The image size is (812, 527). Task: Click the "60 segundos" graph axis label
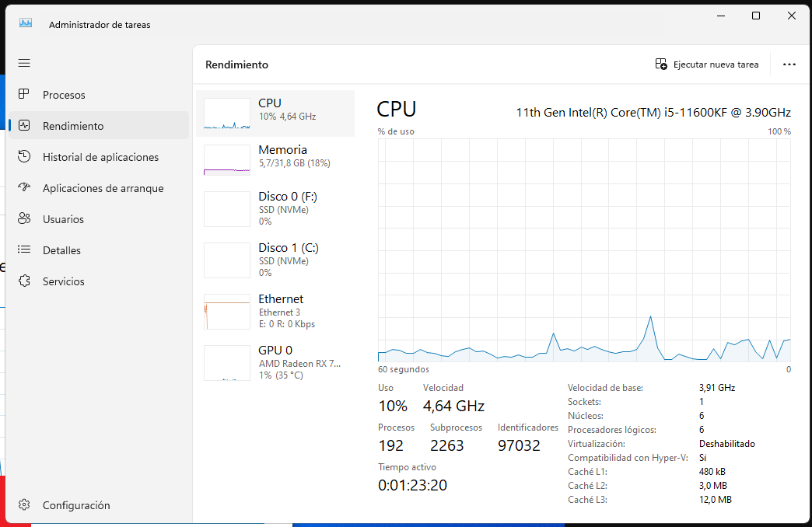(404, 369)
